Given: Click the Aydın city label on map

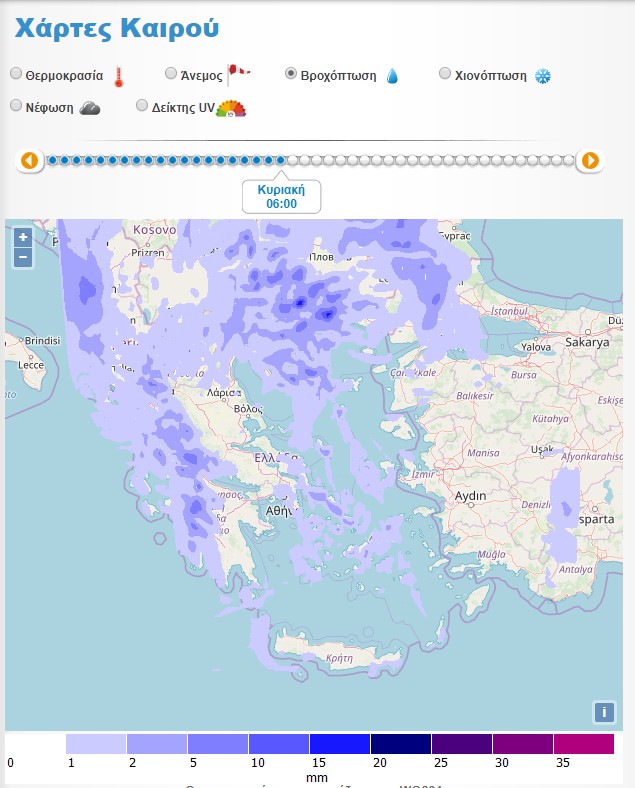Looking at the screenshot, I should (470, 496).
